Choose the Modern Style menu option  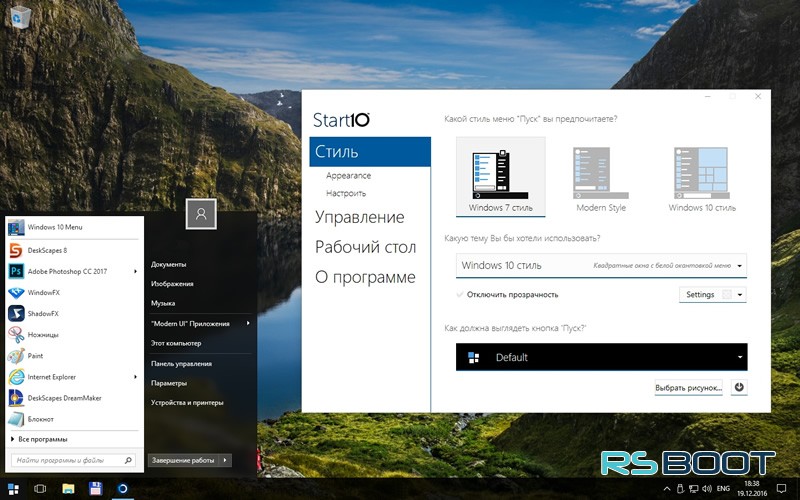click(x=601, y=179)
